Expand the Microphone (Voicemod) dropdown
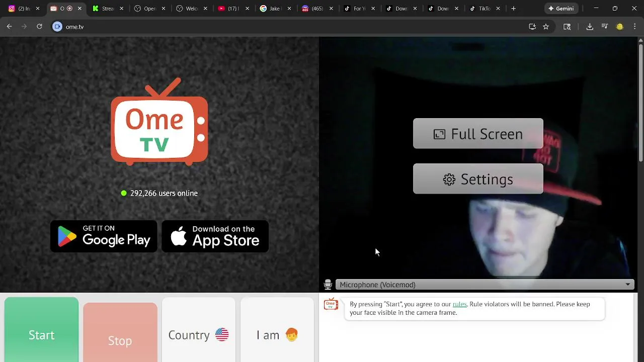Viewport: 644px width, 362px height. point(485,285)
